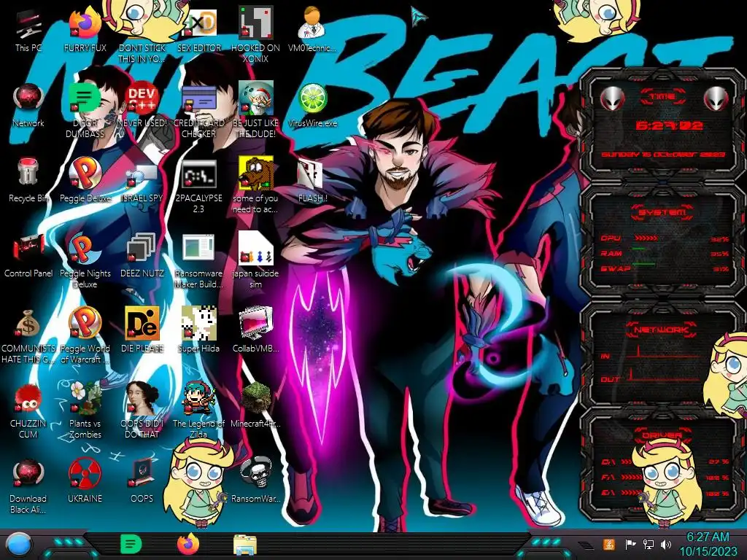The width and height of the screenshot is (747, 560).
Task: Click the SYSTEM widget header
Action: coord(662,212)
